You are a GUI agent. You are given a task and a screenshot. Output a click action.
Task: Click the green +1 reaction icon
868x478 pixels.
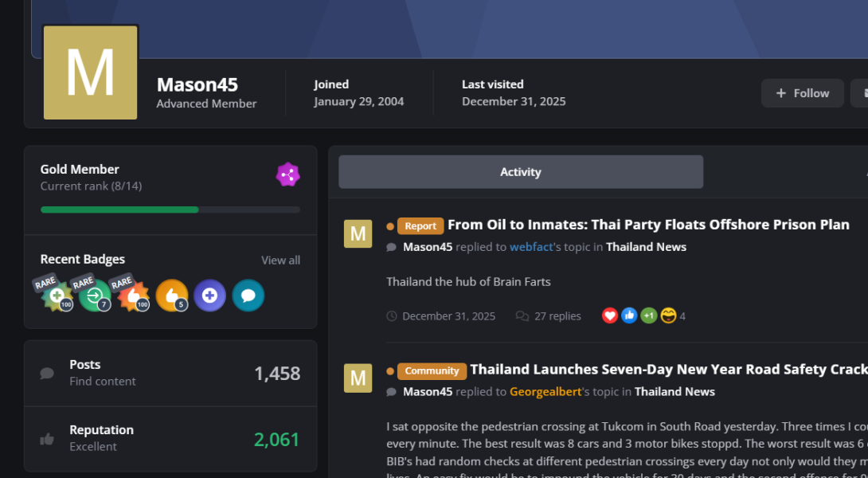click(648, 315)
